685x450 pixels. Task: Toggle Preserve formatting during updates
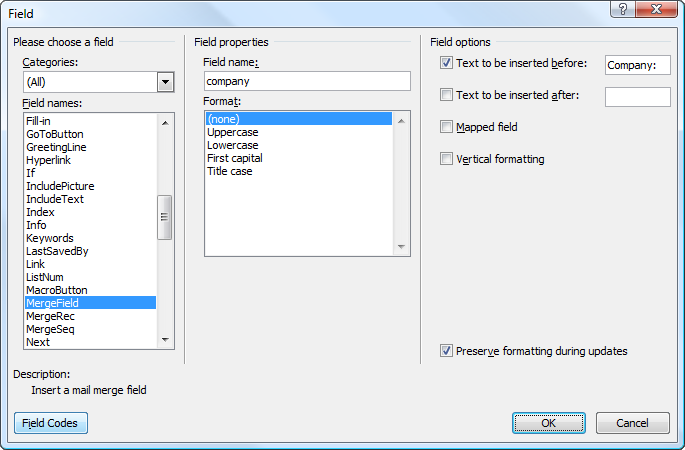446,351
